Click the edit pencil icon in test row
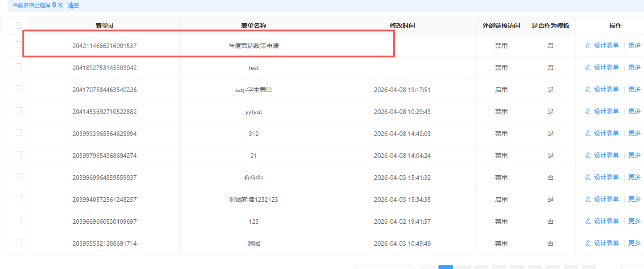The height and width of the screenshot is (269, 644). tap(588, 67)
